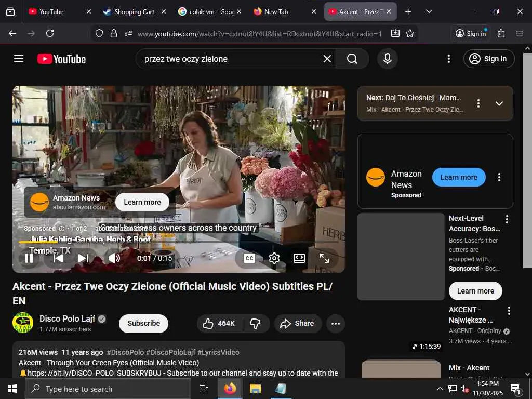532x399 pixels.
Task: Sign in to Firefox account
Action: pyautogui.click(x=471, y=33)
